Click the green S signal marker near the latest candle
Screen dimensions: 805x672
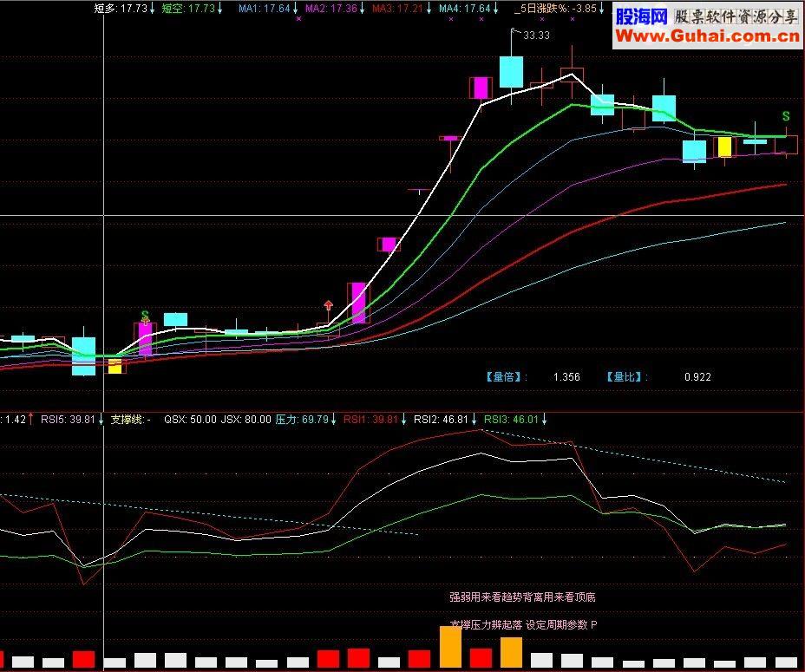pyautogui.click(x=786, y=116)
